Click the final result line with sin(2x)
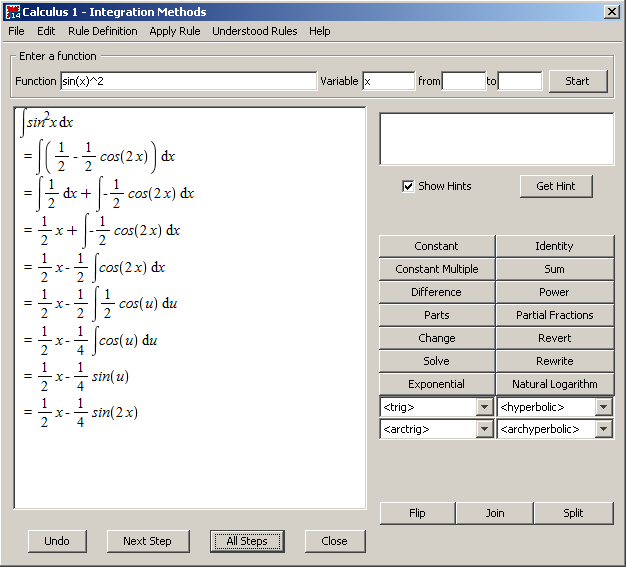 click(80, 412)
